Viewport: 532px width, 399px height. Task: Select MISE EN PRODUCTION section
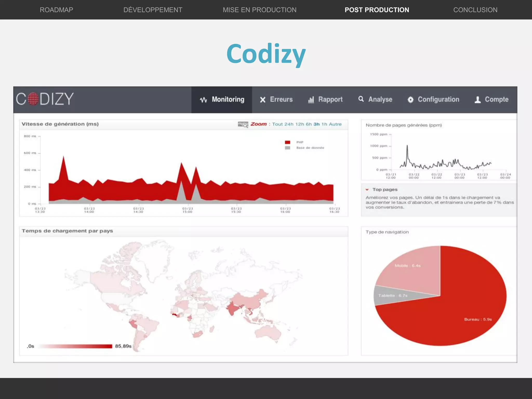click(x=260, y=10)
